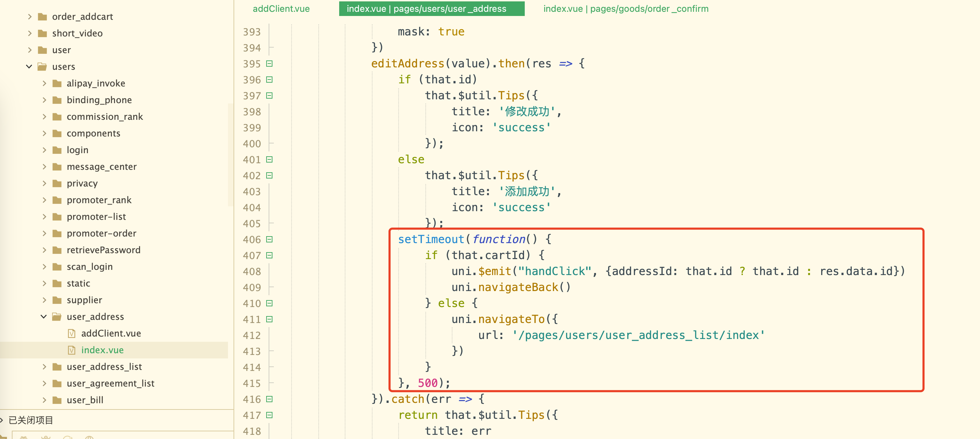Click the login folder icon

(x=57, y=150)
